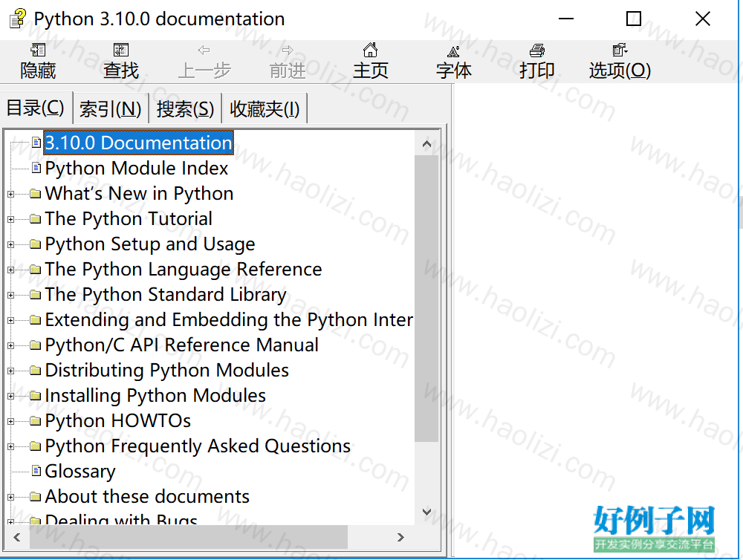743x560 pixels.
Task: Select Installing Python Modules text
Action: (x=155, y=396)
